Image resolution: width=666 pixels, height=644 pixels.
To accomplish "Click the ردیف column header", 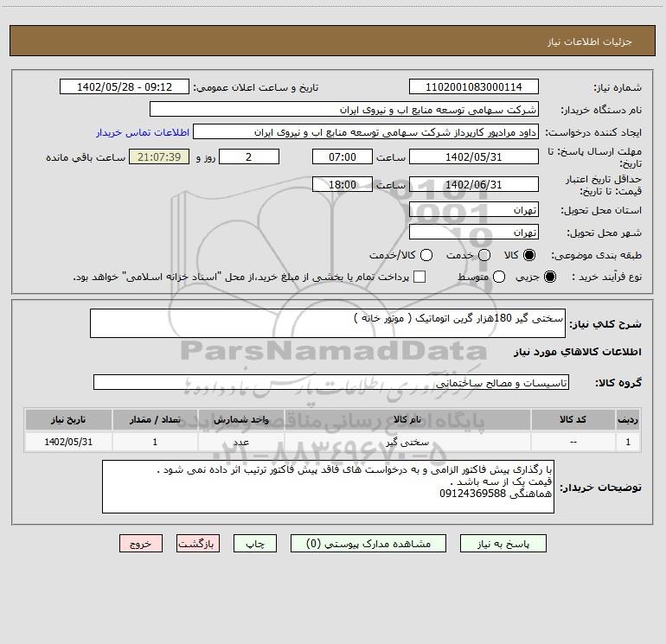I will [x=628, y=419].
